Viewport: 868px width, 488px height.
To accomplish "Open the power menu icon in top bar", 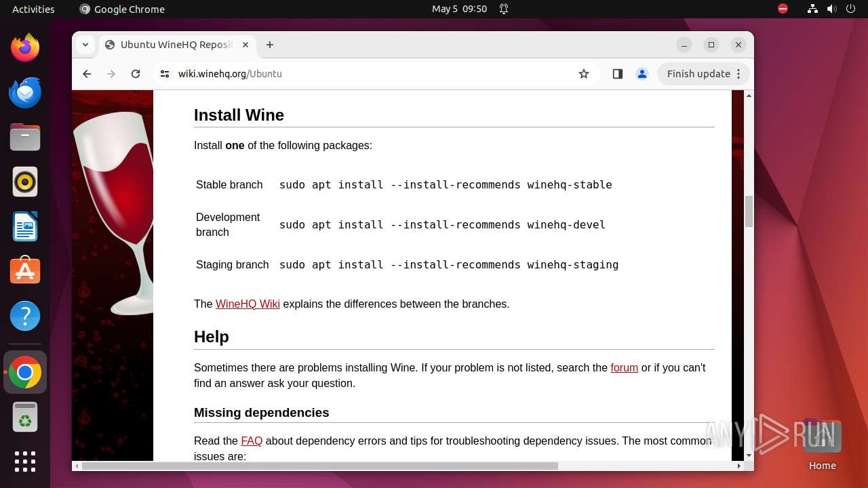I will tap(851, 9).
